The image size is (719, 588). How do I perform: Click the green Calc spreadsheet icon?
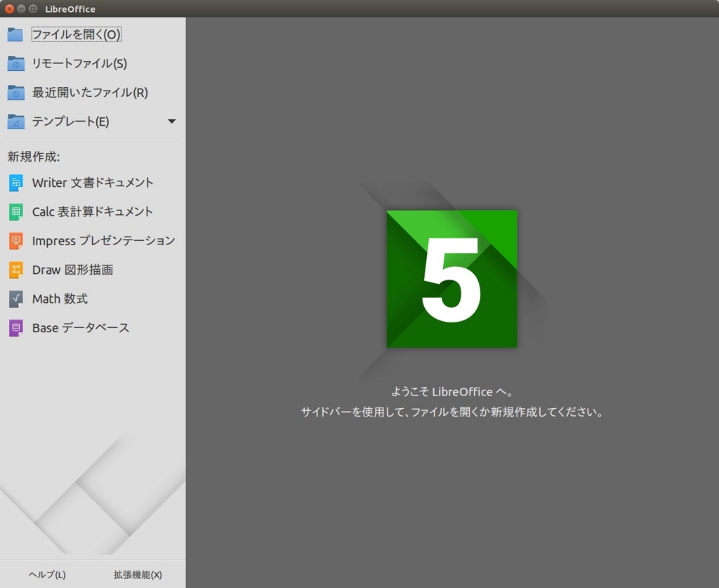(x=15, y=212)
